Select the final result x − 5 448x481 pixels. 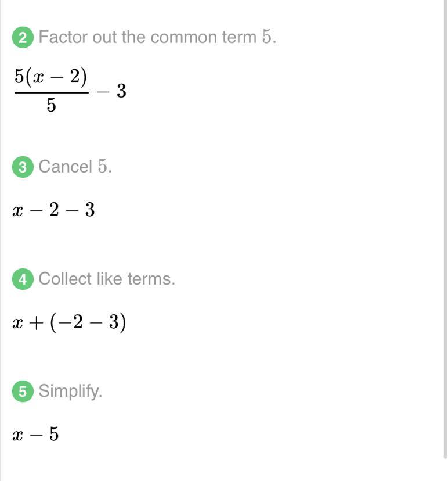pyautogui.click(x=35, y=434)
